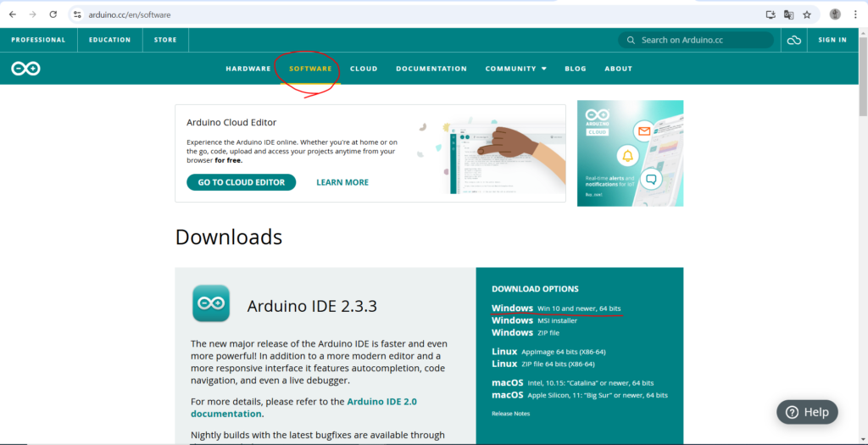Download Linux AppImage 64 bits

(548, 352)
